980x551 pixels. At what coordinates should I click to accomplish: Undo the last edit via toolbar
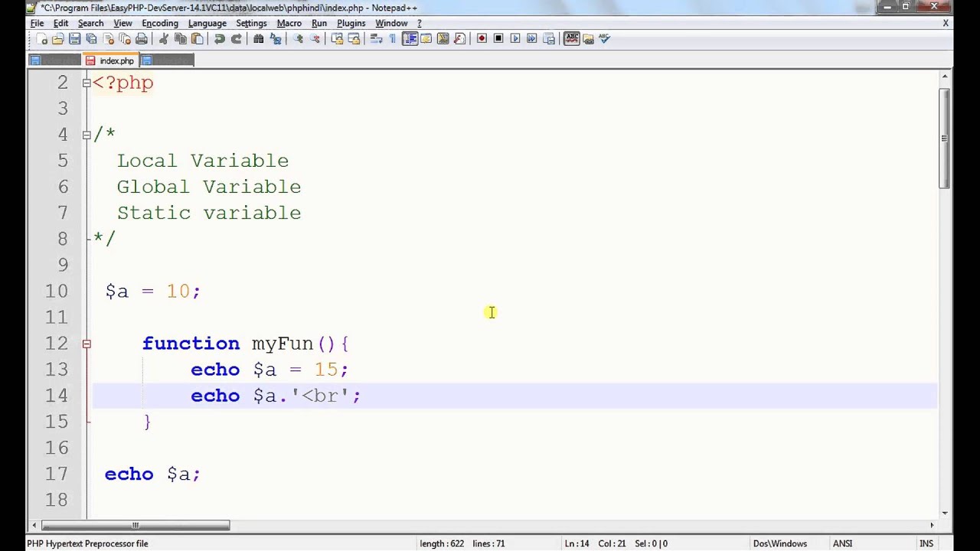tap(220, 39)
